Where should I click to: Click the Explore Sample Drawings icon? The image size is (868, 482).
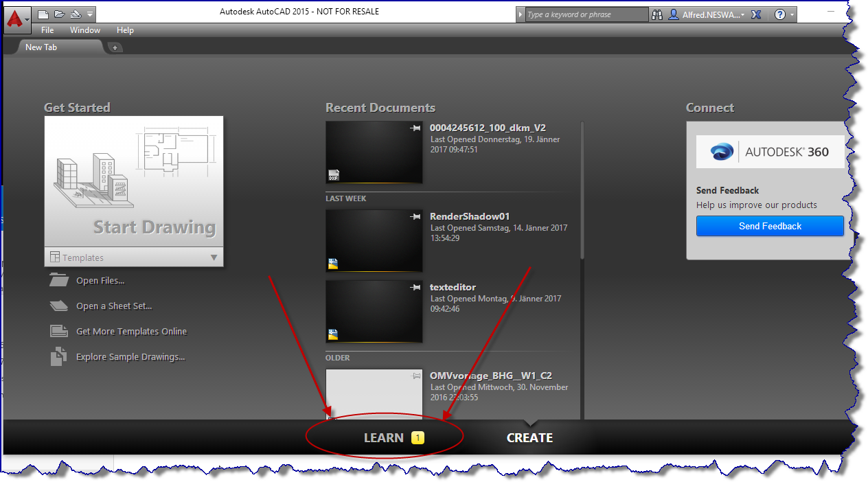[59, 356]
